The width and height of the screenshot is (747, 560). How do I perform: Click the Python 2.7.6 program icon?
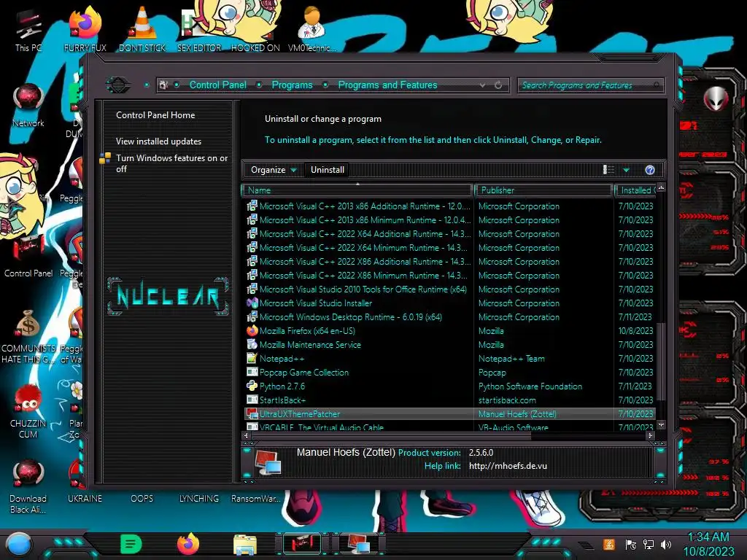pos(252,386)
